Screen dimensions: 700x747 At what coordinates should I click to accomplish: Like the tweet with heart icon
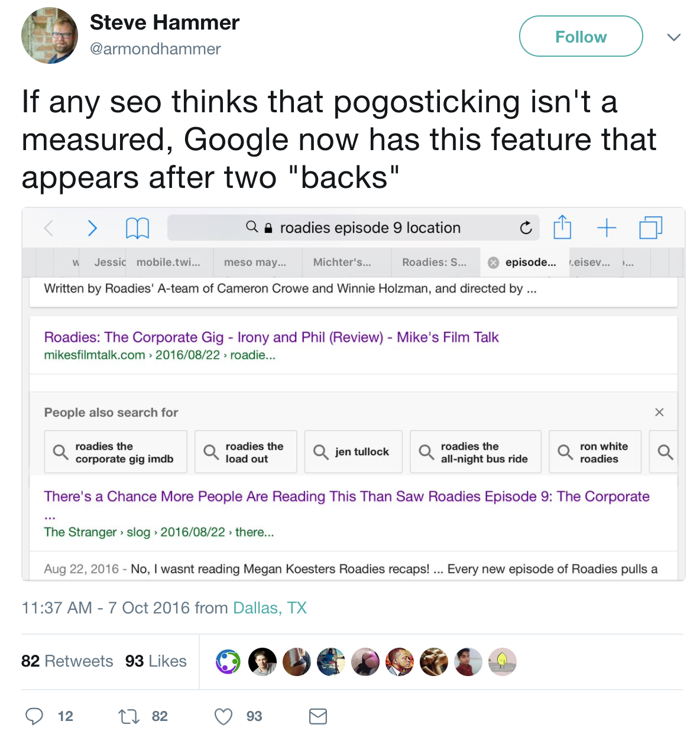223,716
